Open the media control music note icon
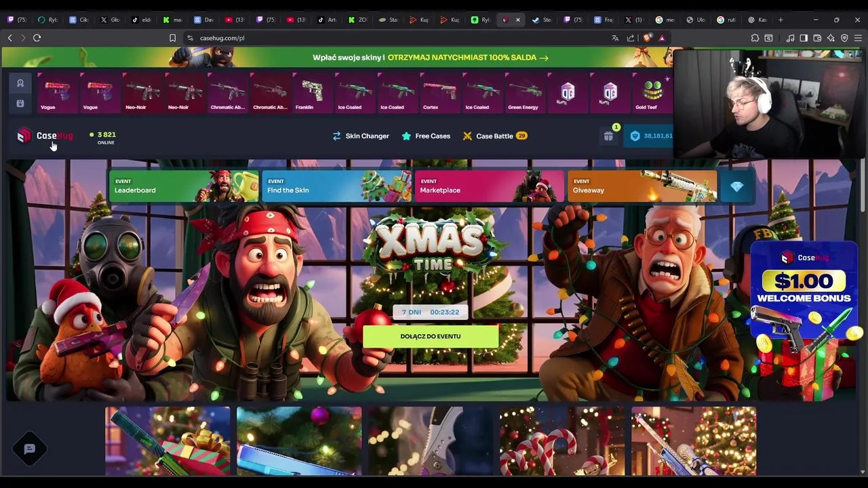The height and width of the screenshot is (488, 868). (x=790, y=38)
